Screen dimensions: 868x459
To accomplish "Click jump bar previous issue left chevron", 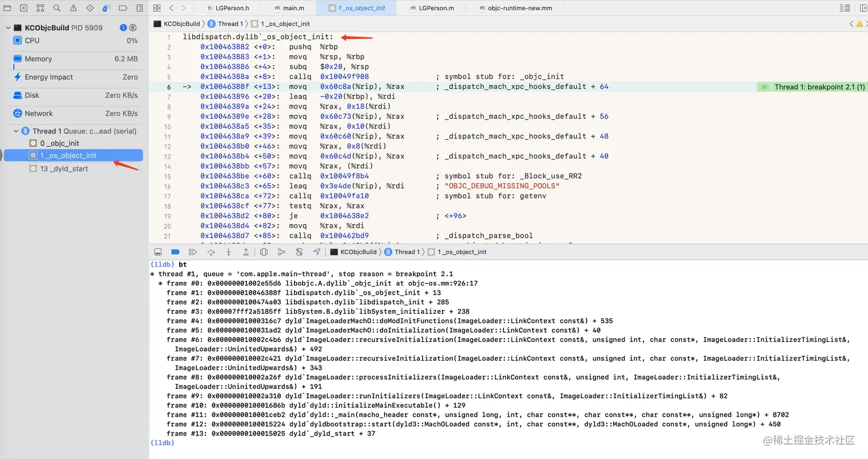I will coord(851,24).
